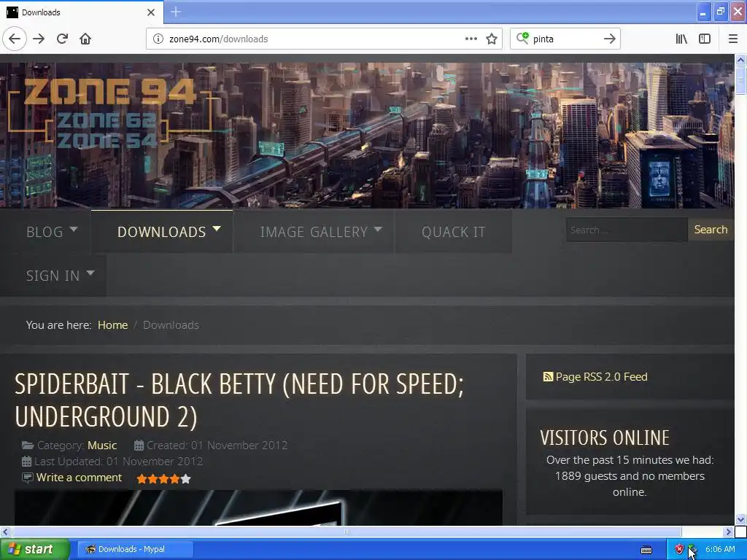Open the Page RSS 2.0 Feed link

click(601, 377)
